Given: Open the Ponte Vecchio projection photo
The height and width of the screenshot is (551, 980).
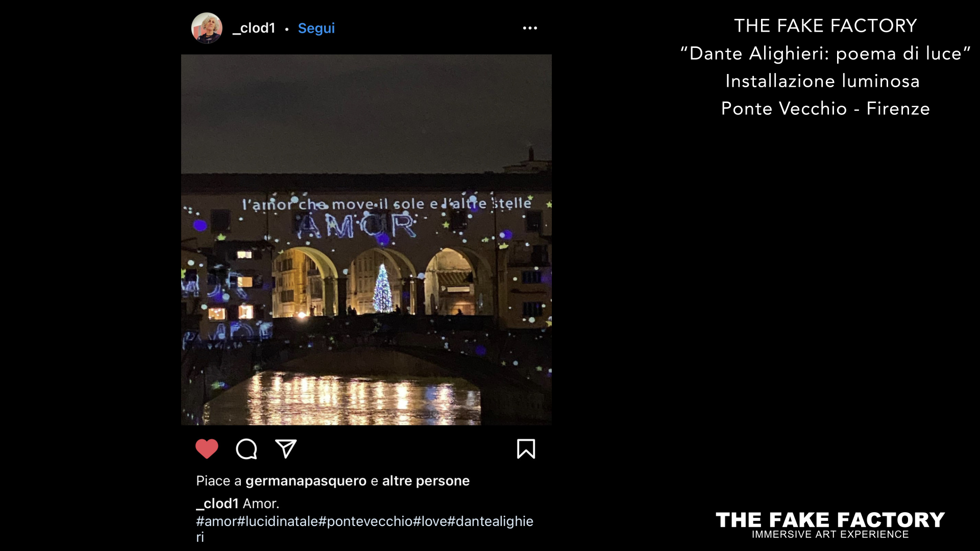Looking at the screenshot, I should click(366, 240).
